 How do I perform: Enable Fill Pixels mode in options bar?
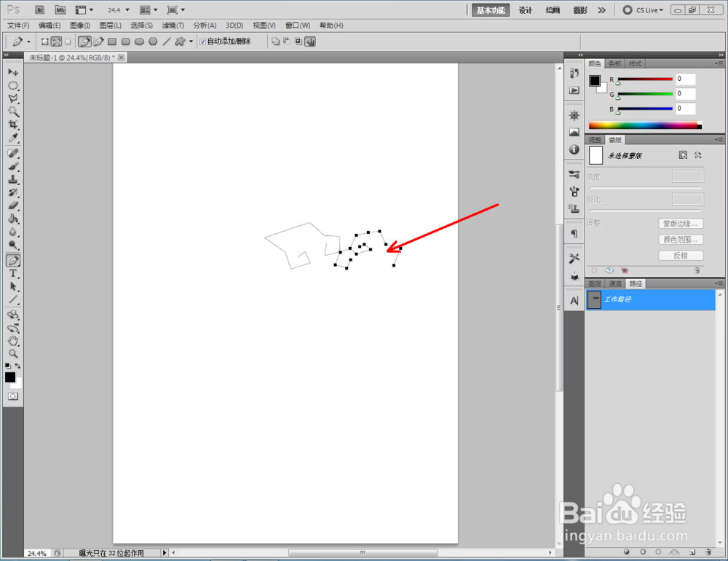(x=68, y=42)
